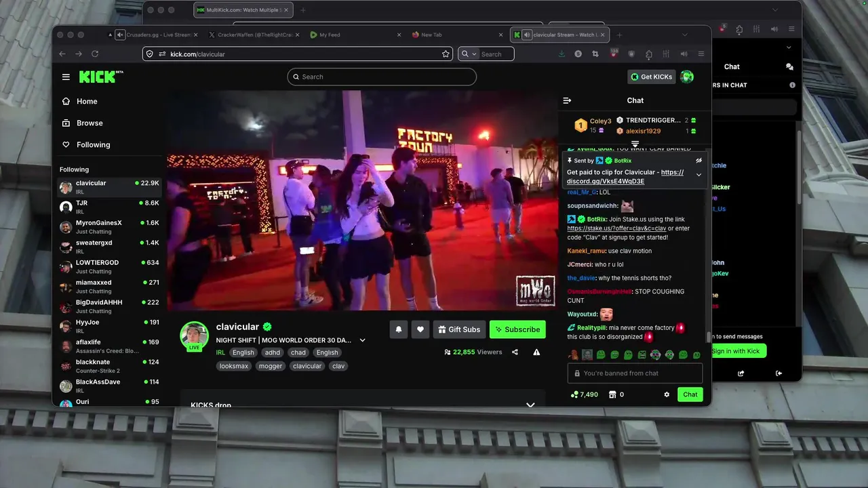Reload the kick.com page
Screen dimensions: 868x488
pyautogui.click(x=95, y=54)
